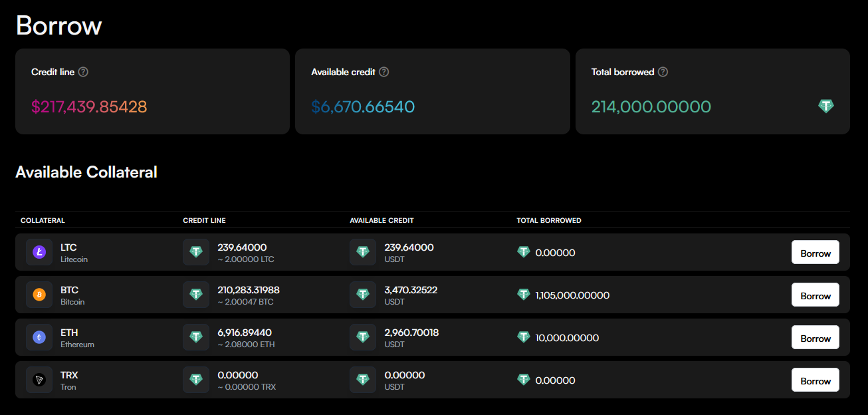Select the Total Borrowed column header
Image resolution: width=868 pixels, height=415 pixels.
(x=548, y=220)
